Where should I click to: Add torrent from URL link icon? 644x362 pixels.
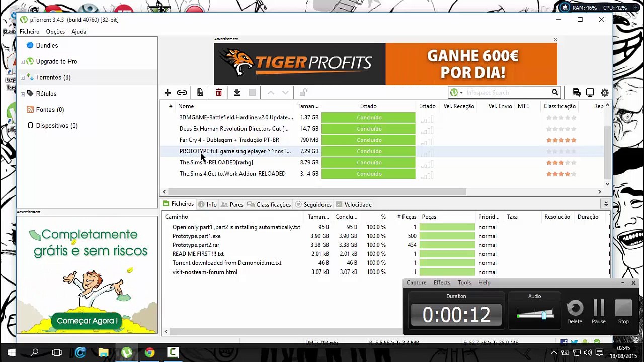(x=182, y=93)
